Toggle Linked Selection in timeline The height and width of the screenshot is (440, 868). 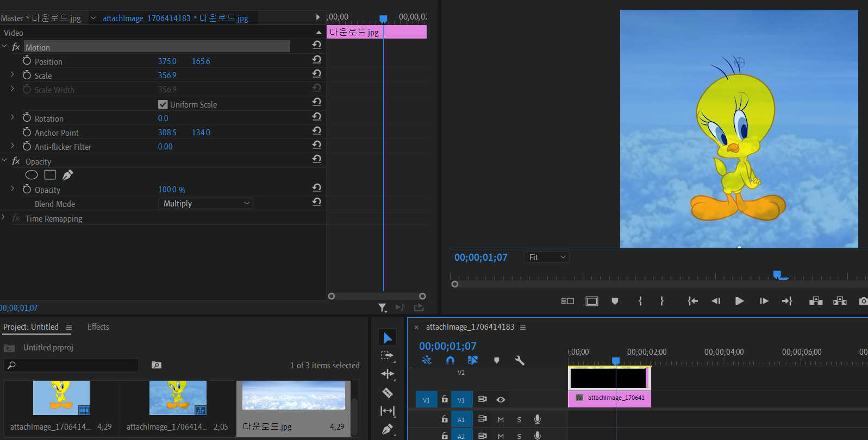click(473, 360)
